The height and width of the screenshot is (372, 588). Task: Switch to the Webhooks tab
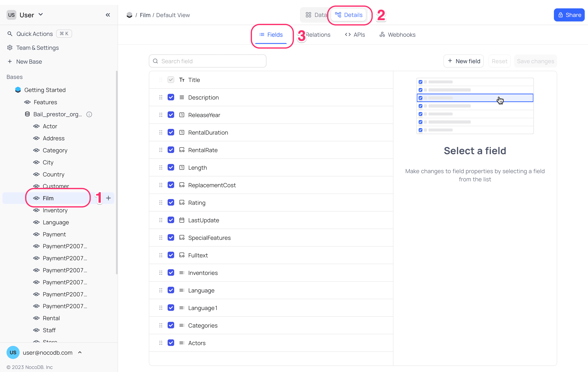(397, 35)
